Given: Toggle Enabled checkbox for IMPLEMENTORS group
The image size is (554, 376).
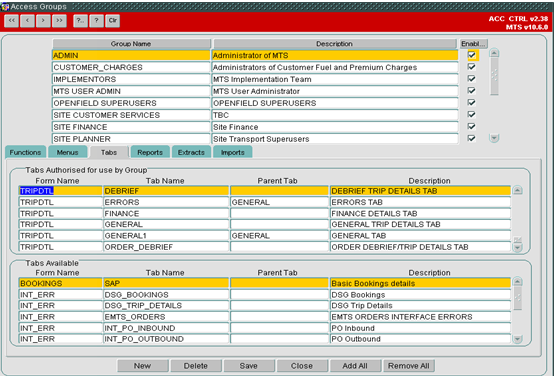Looking at the screenshot, I should [472, 79].
